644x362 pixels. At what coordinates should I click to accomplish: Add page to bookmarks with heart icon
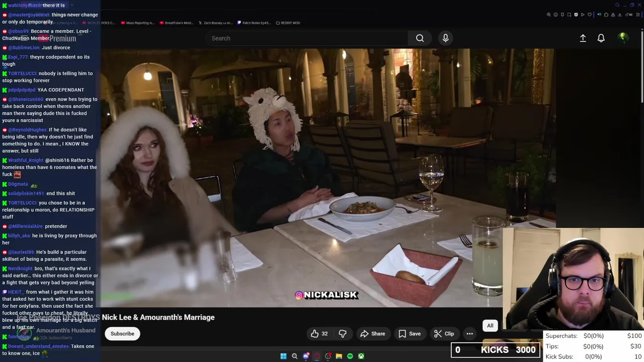coord(590,15)
